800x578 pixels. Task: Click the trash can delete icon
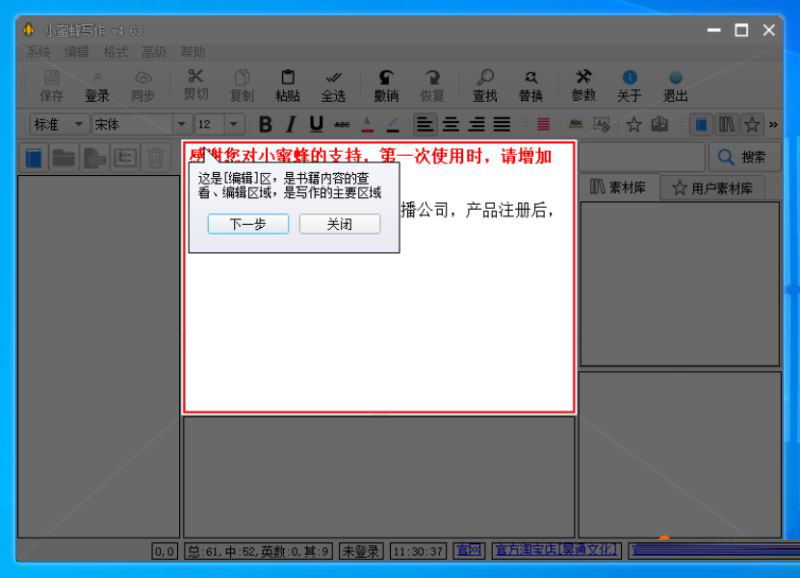click(156, 158)
